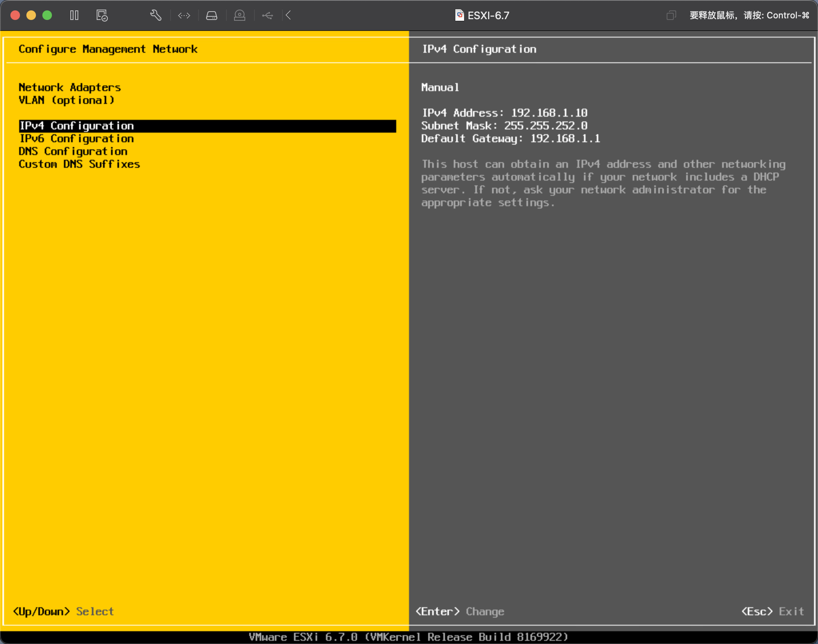The height and width of the screenshot is (644, 818).
Task: Click the green fullscreen window button
Action: (47, 15)
